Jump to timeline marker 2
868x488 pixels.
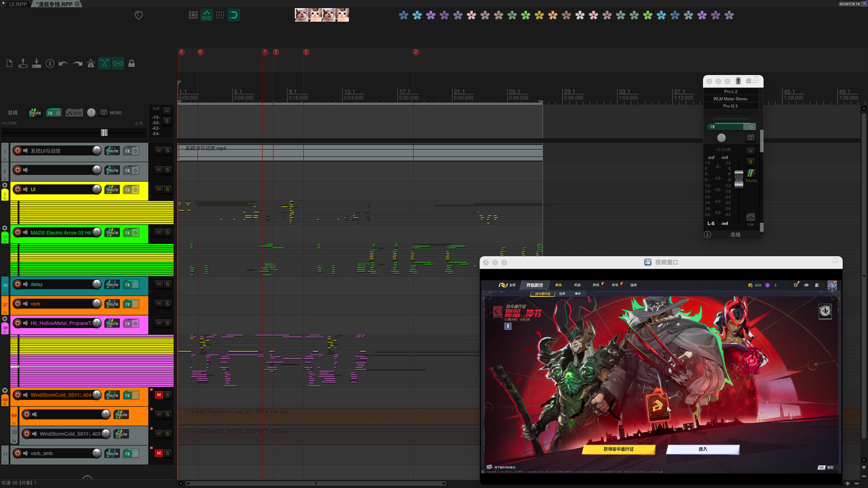pyautogui.click(x=416, y=52)
